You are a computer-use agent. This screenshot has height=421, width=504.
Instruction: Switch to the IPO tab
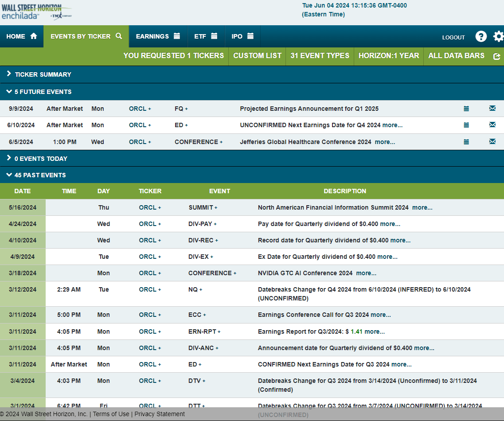point(242,36)
